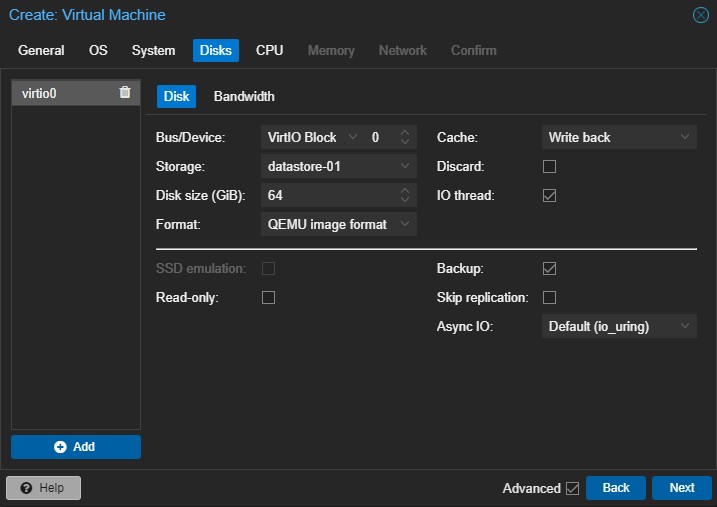The width and height of the screenshot is (717, 507).
Task: Enable the Skip replication option
Action: [549, 297]
